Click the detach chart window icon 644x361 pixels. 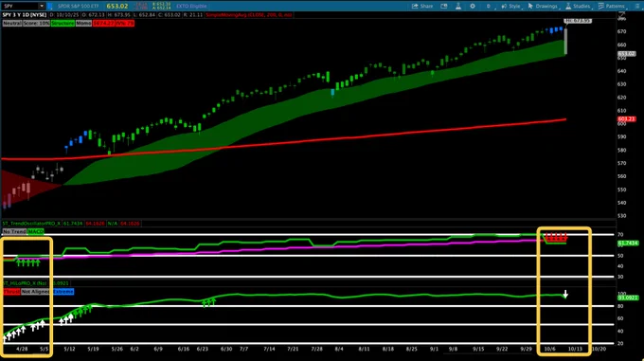444,7
